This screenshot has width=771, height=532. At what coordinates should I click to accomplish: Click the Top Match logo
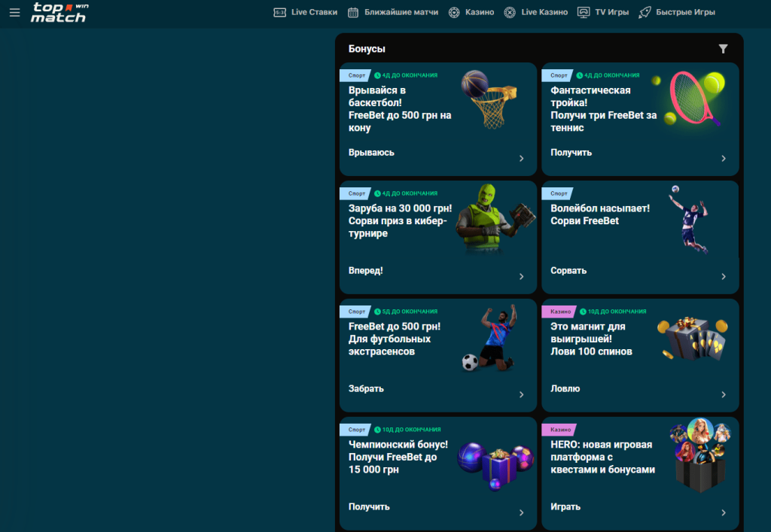pos(59,12)
